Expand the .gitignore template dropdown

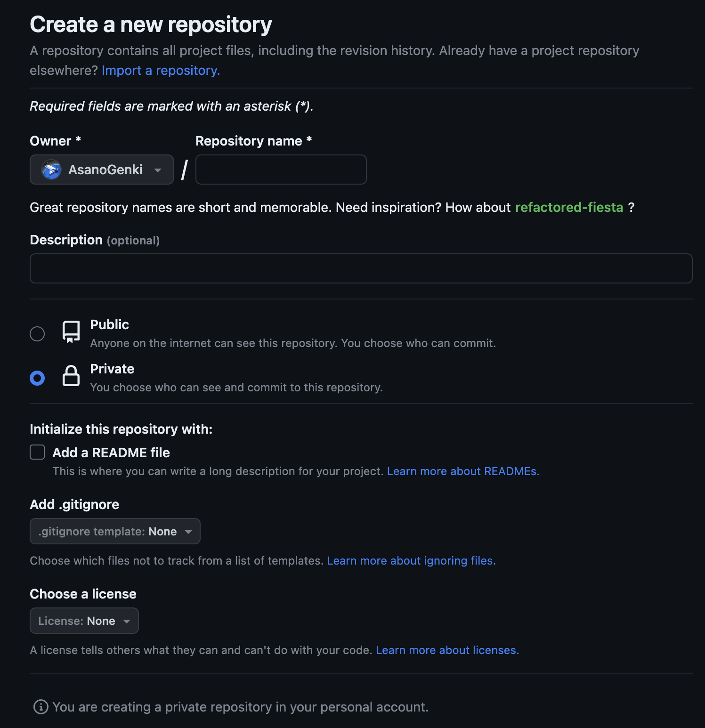[115, 531]
